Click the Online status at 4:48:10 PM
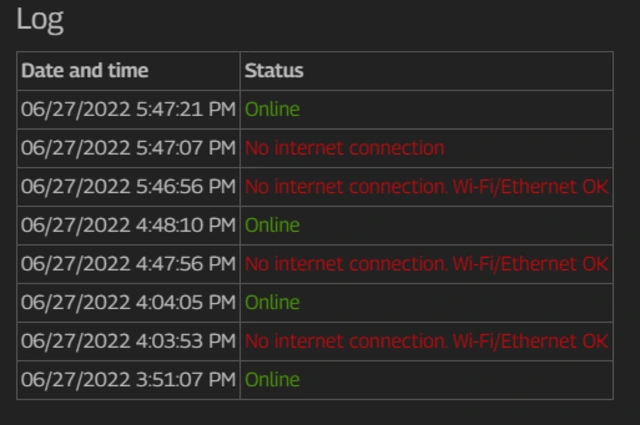 [272, 225]
